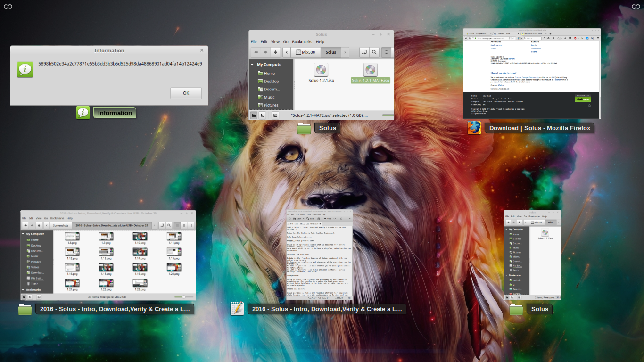The image size is (644, 362).
Task: Collapse Bookmarks in single-ISO Solus window
Action: tap(506, 275)
